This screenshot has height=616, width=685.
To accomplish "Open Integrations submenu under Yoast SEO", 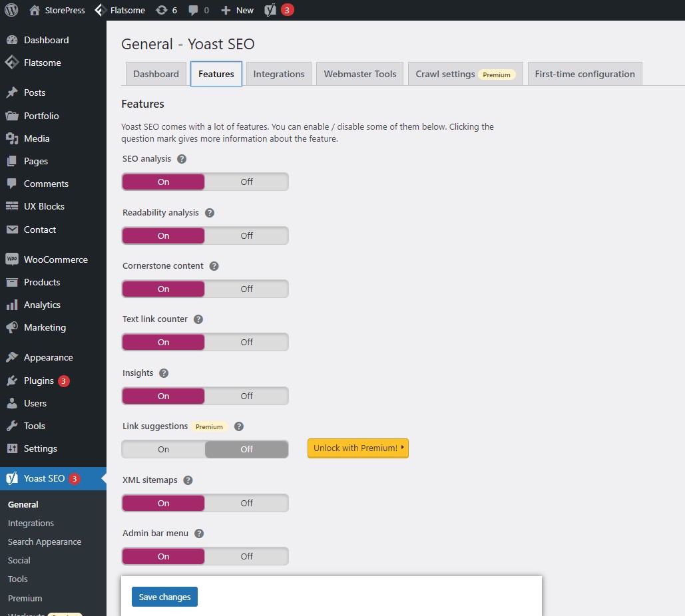I will (x=31, y=523).
